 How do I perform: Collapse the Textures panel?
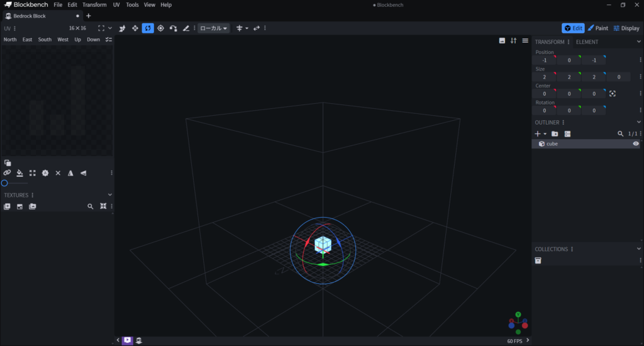[110, 195]
